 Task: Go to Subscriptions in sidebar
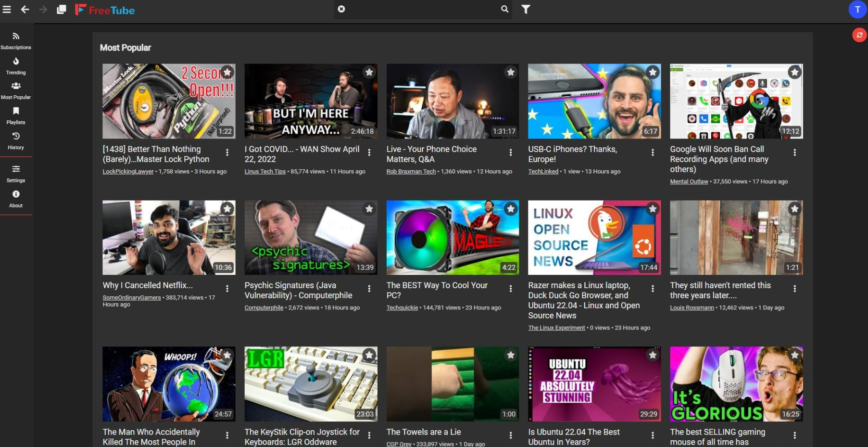pyautogui.click(x=16, y=40)
